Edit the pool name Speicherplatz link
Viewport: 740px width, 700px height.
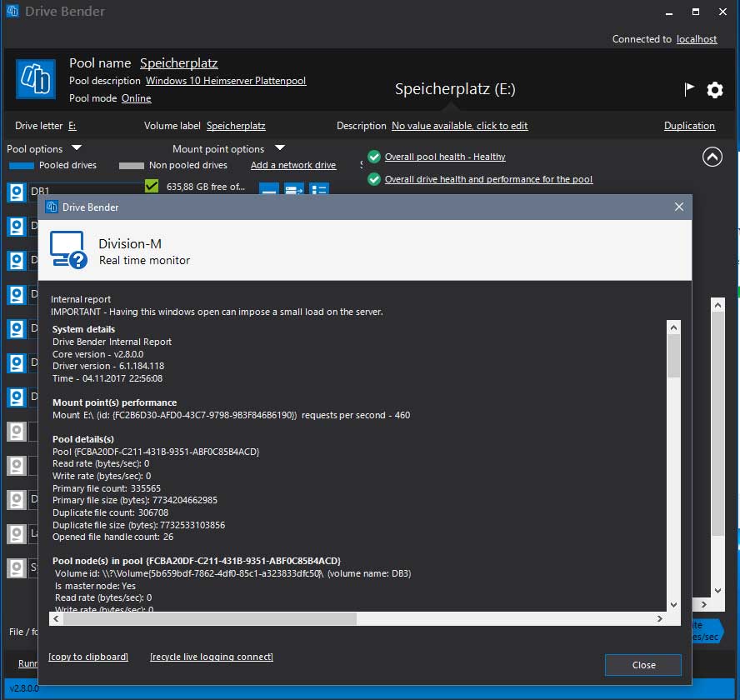coord(179,63)
